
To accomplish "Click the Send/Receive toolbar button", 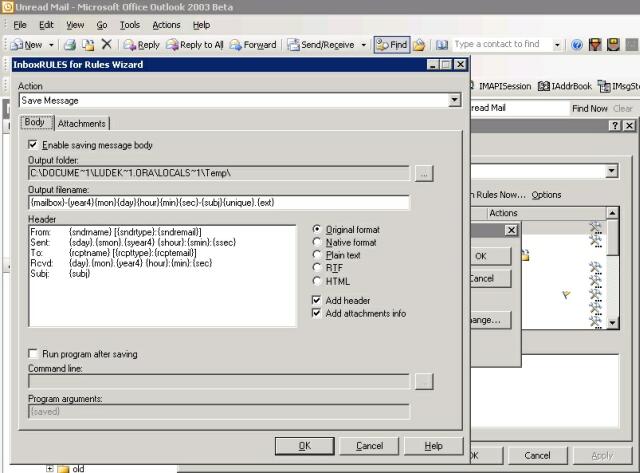I will click(x=321, y=45).
